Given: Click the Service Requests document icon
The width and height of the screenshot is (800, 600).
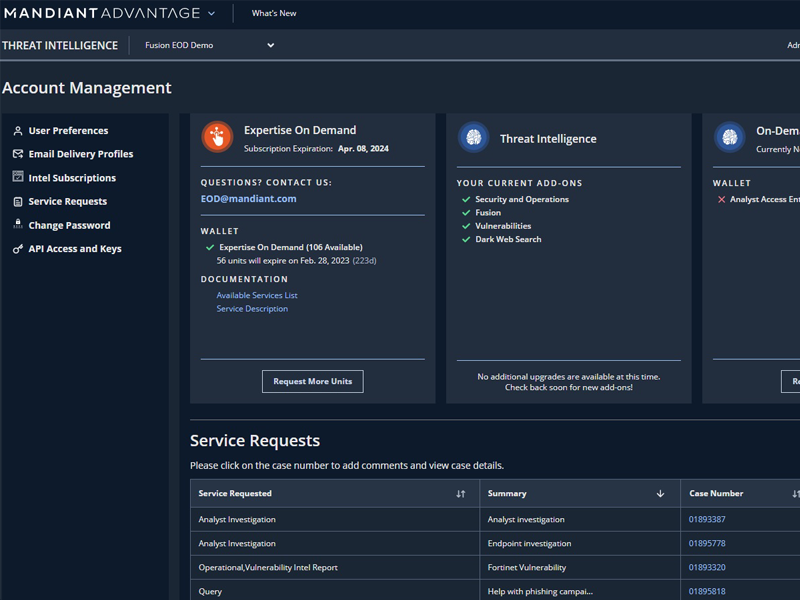Looking at the screenshot, I should point(18,202).
